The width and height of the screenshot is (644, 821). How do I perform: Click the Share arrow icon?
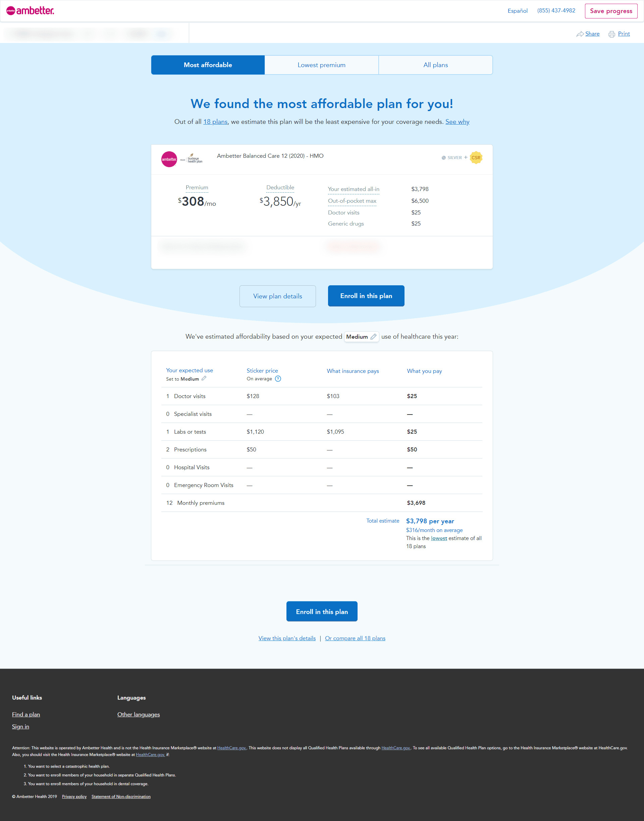coord(580,34)
